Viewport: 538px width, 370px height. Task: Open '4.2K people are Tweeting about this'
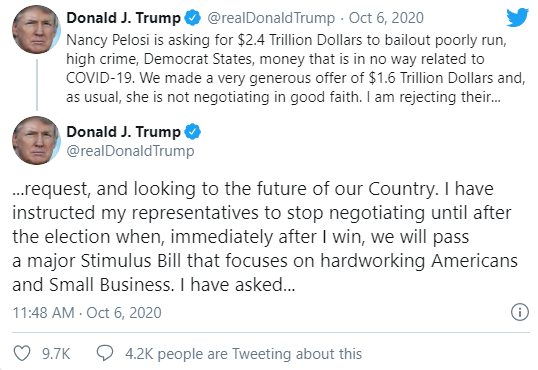(243, 354)
